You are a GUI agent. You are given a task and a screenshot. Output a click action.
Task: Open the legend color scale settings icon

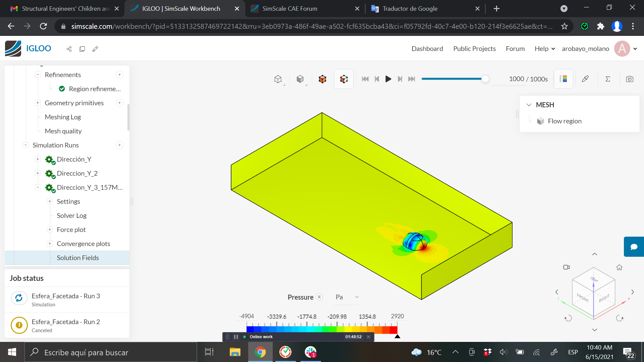(563, 79)
